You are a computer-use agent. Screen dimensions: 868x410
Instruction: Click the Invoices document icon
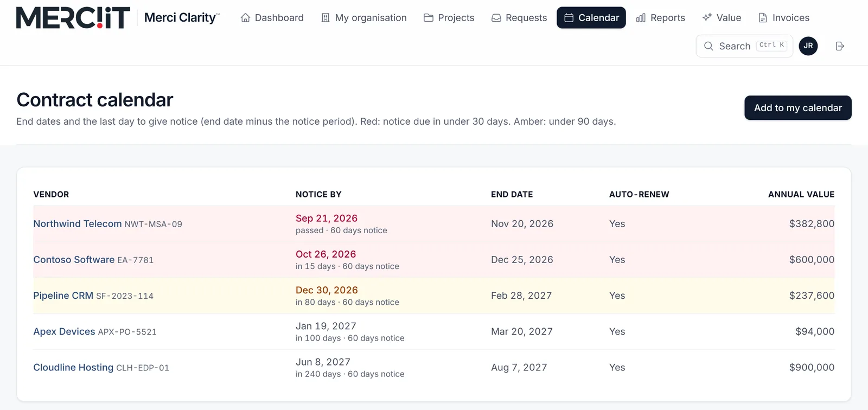(x=763, y=18)
